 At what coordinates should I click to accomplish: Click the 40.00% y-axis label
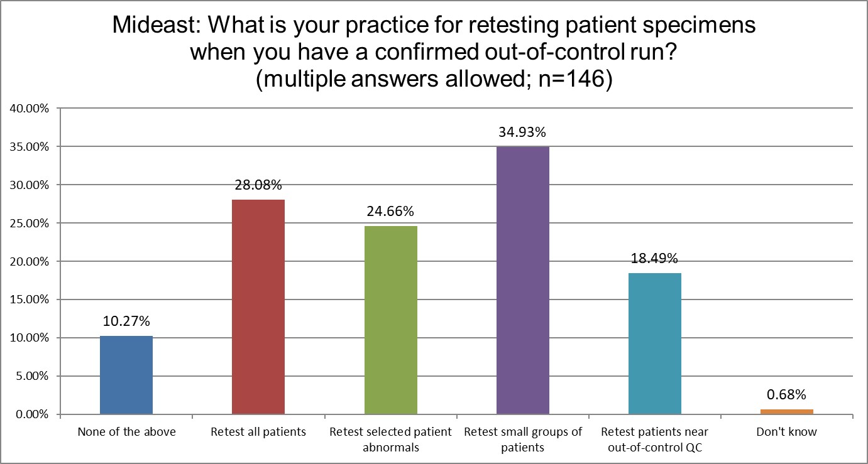coord(31,109)
